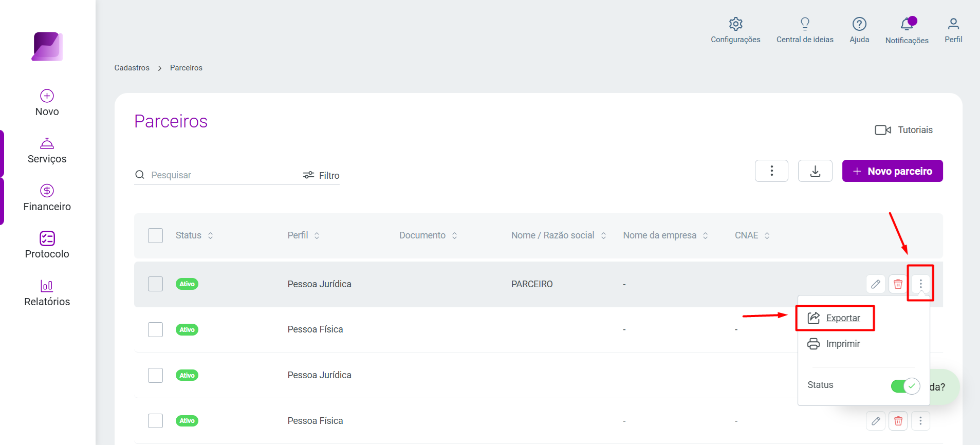Viewport: 980px width, 445px height.
Task: Edit the last Pessoa Física row
Action: (876, 421)
